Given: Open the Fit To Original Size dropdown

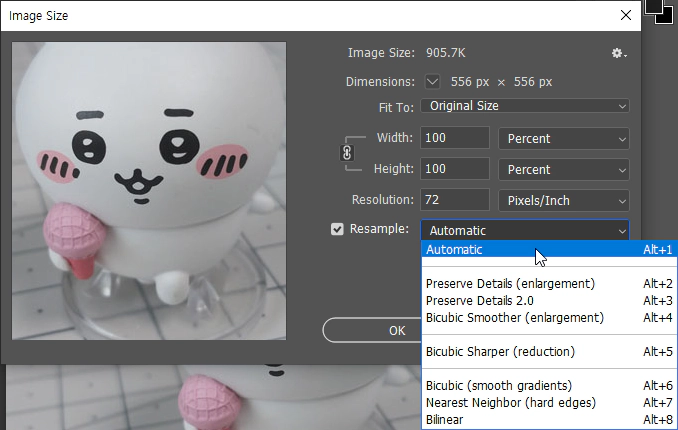Looking at the screenshot, I should pos(525,106).
